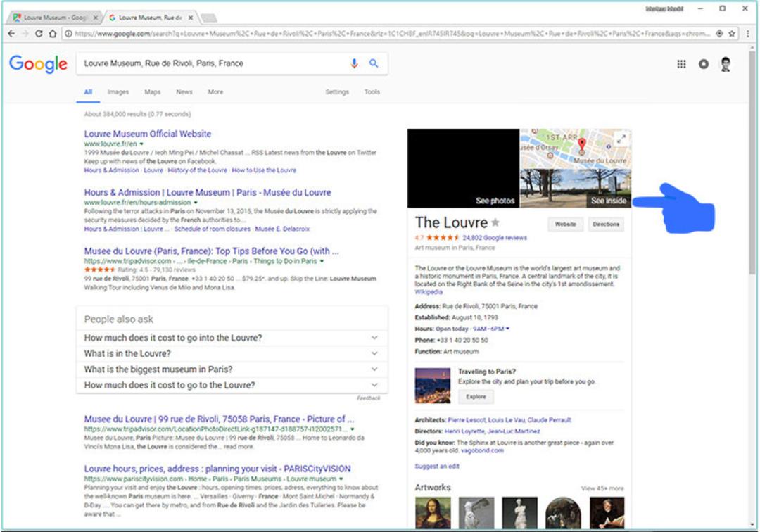Open the Mona Lisa artwork thumbnail

pos(433,512)
